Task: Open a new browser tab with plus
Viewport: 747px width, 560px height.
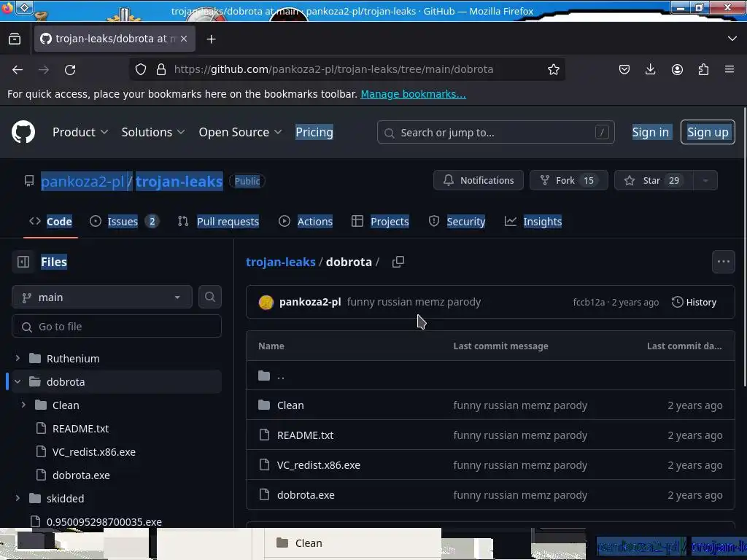Action: 211,39
